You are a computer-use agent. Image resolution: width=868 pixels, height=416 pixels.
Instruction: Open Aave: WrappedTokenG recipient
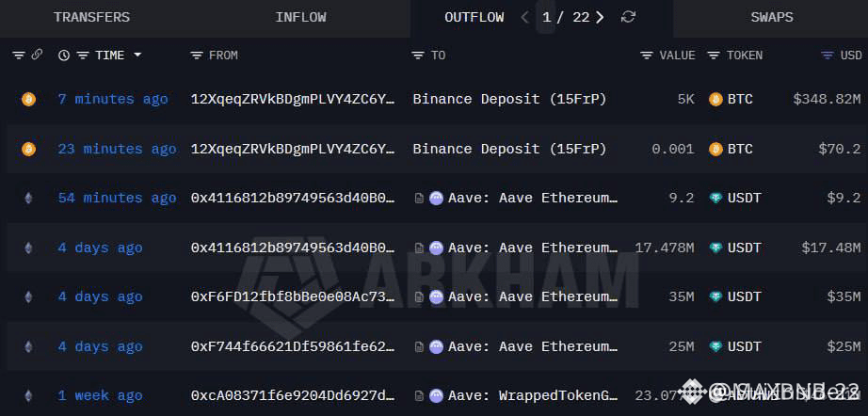(533, 395)
